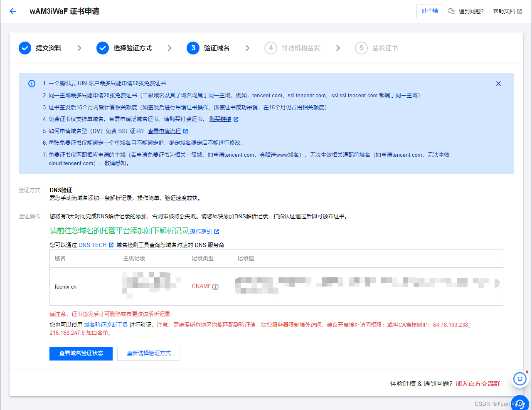Select step 5 签发证书 circle
The width and height of the screenshot is (532, 410).
point(361,48)
